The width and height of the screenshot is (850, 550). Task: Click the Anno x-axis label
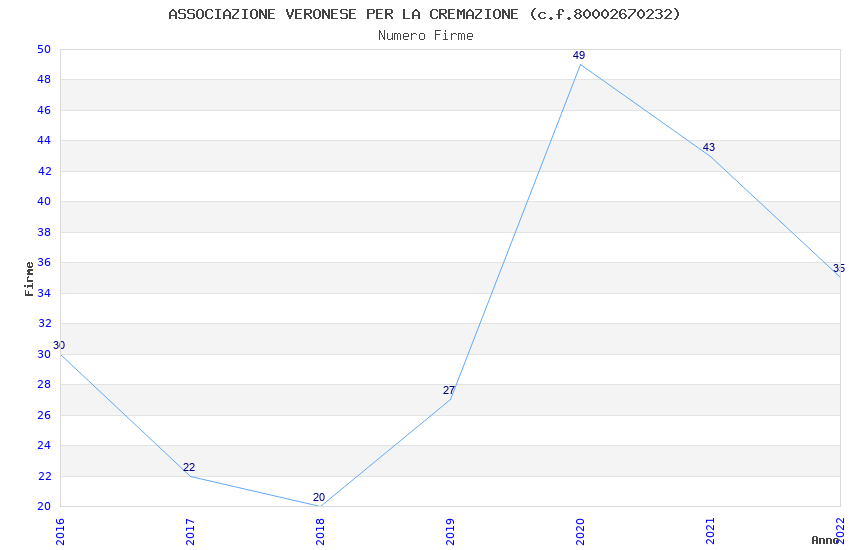click(x=825, y=540)
